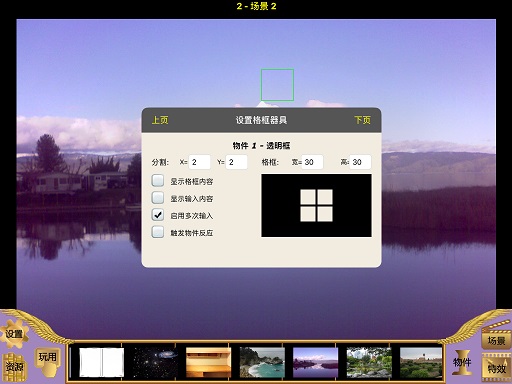Tap the 玩用 play hand icon
This screenshot has height=384, width=512.
pos(47,362)
